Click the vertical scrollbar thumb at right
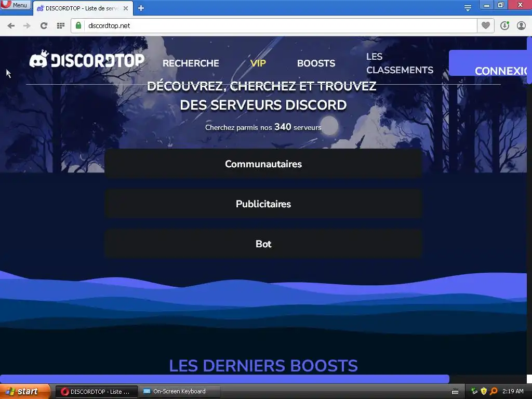Screen dimensions: 532x399 (x=529, y=60)
